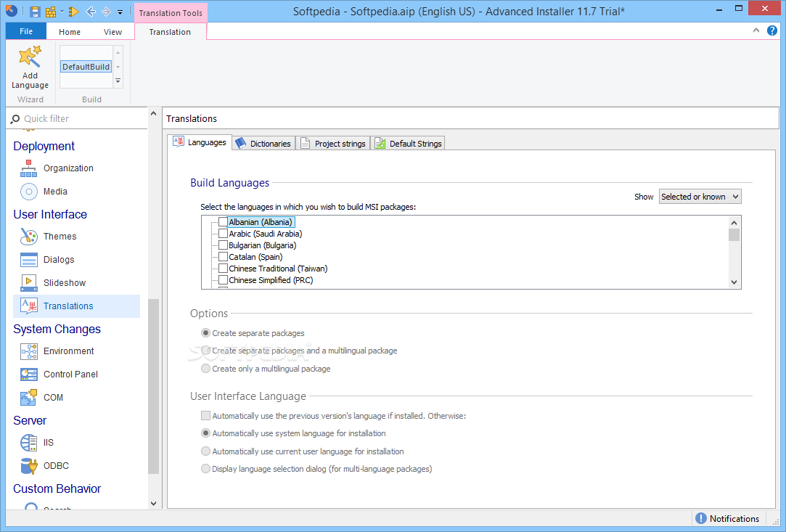Launch the Add Language wizard
The width and height of the screenshot is (786, 532).
point(30,67)
